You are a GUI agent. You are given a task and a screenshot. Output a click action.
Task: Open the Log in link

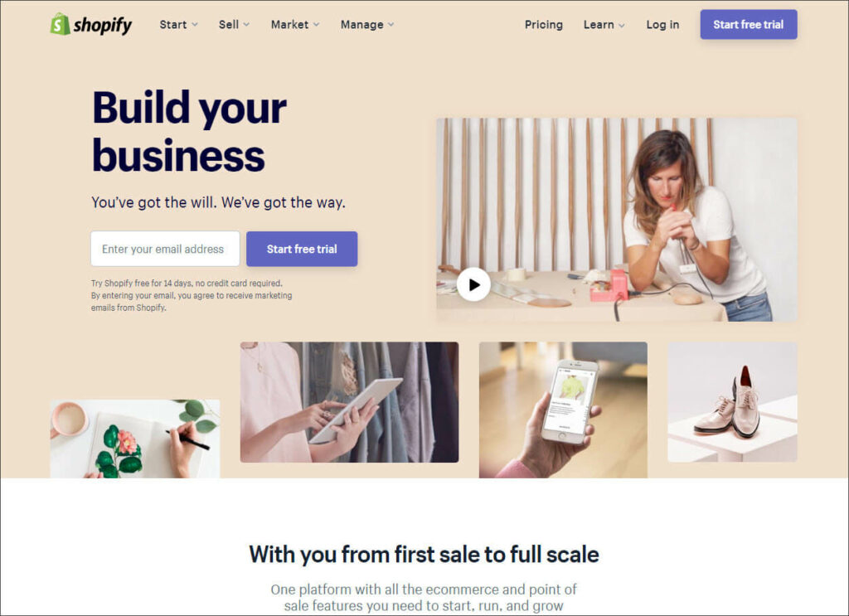point(662,25)
